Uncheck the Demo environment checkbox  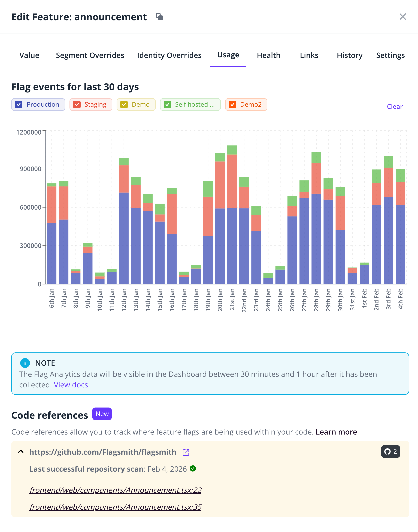[x=124, y=105]
